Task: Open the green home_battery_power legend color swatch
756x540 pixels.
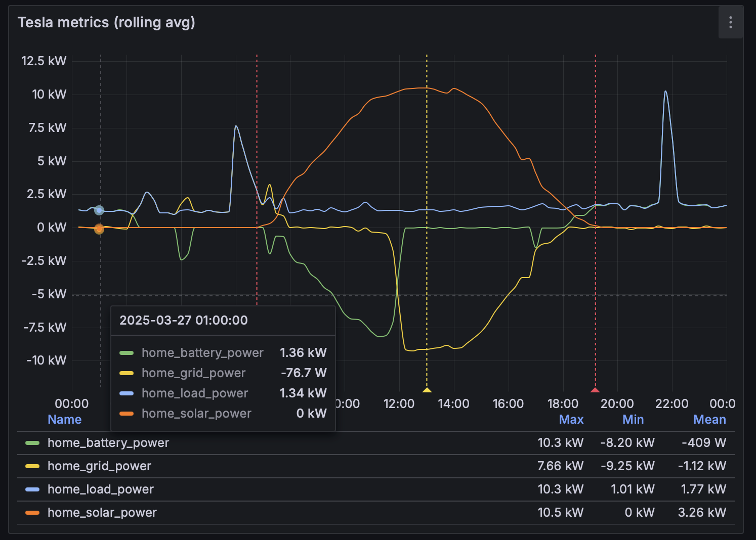Action: pos(32,443)
